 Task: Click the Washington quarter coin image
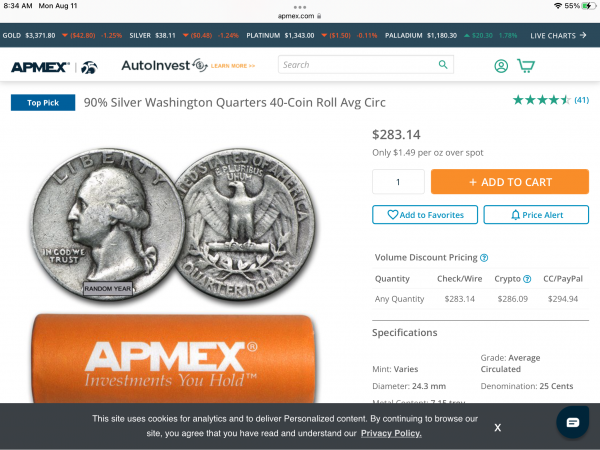[x=173, y=225]
